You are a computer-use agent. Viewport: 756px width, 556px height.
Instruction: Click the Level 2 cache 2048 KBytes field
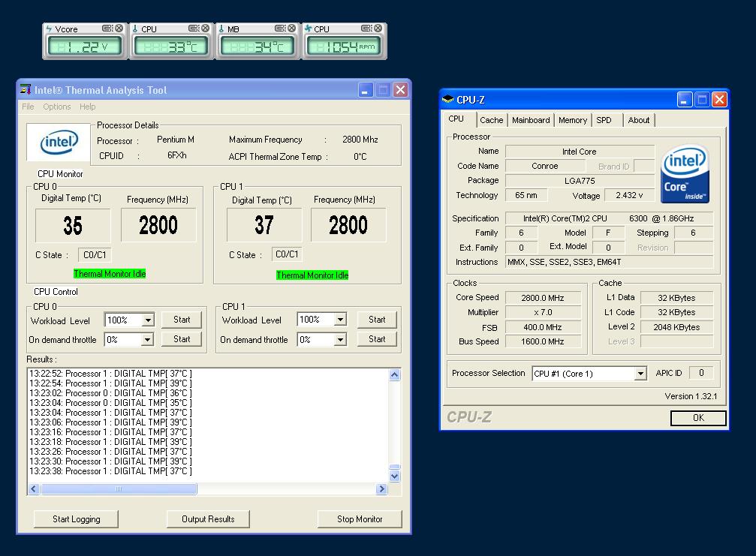tap(676, 327)
